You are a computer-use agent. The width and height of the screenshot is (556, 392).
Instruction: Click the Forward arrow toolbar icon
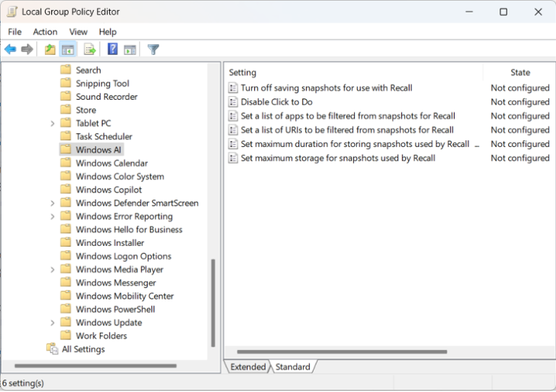(x=28, y=49)
